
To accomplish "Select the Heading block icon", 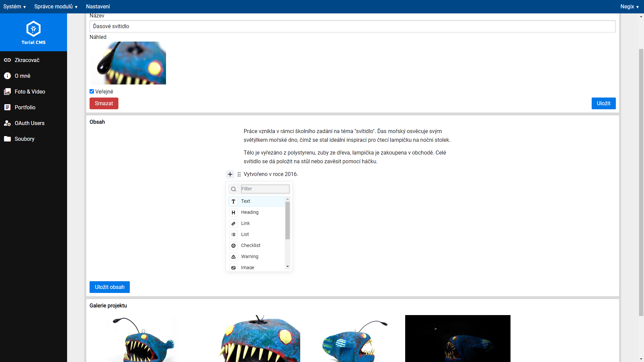I will click(x=233, y=213).
